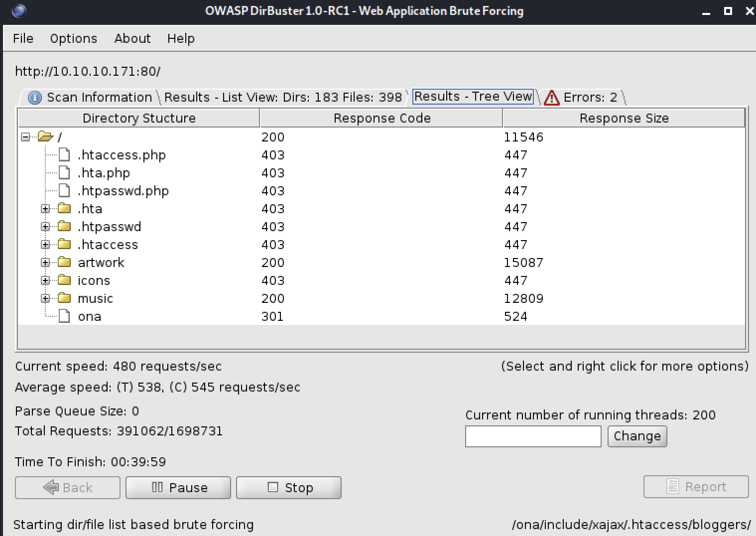This screenshot has height=536, width=756.
Task: Expand the .hta folder node
Action: (x=45, y=209)
